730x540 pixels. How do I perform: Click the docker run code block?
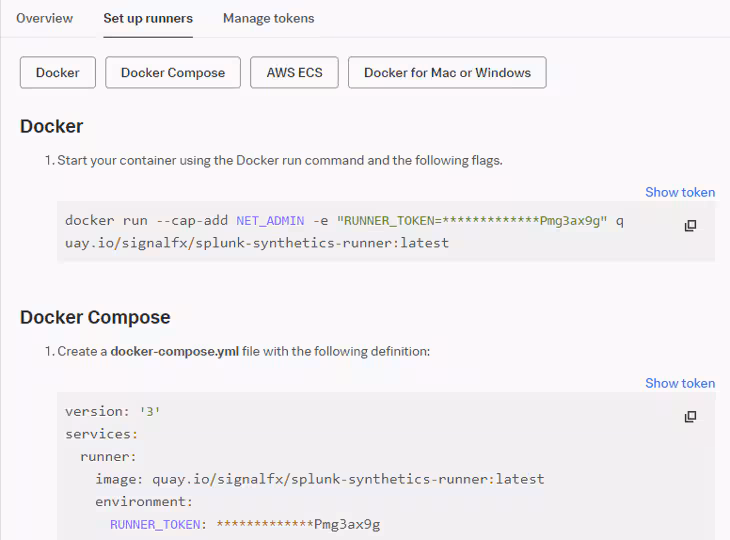386,231
